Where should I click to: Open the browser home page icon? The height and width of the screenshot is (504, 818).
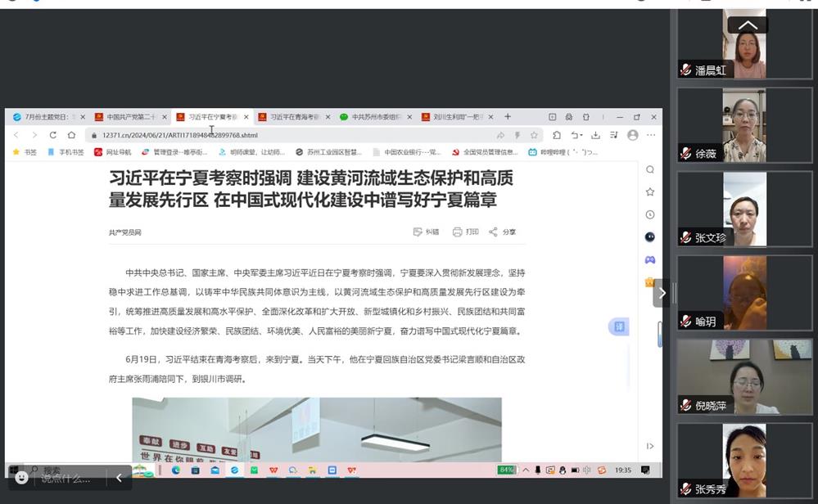click(x=71, y=135)
